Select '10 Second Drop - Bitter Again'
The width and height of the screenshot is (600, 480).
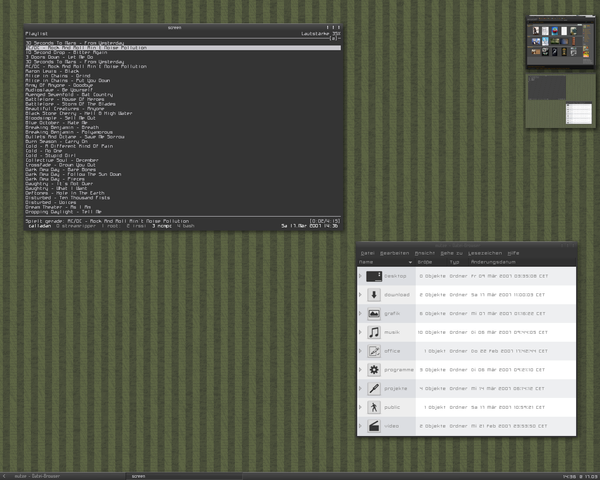pos(66,52)
